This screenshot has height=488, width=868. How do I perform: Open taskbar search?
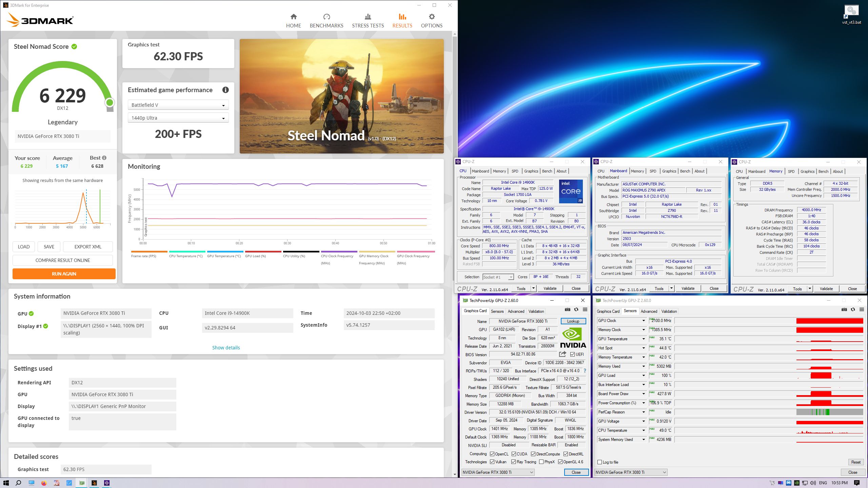18,483
